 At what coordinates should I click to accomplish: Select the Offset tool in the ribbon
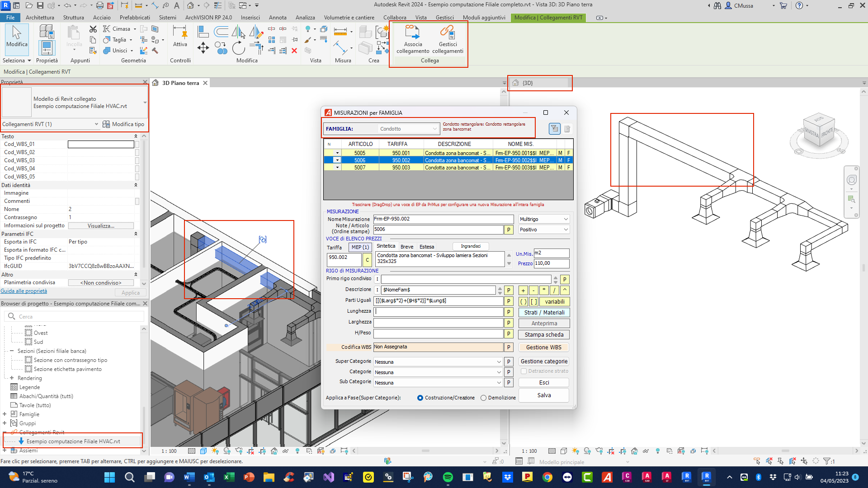click(x=221, y=31)
